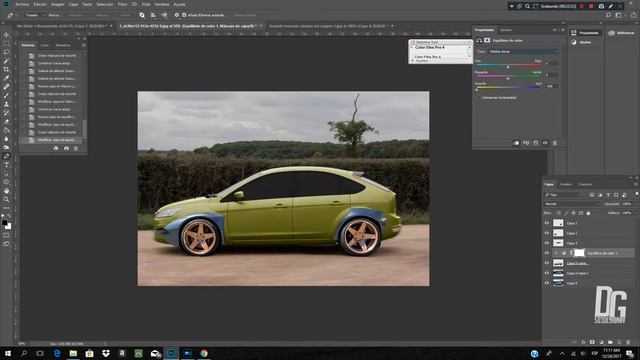Image resolution: width=640 pixels, height=360 pixels.
Task: Select the Eyedropper tool
Action: [x=7, y=78]
